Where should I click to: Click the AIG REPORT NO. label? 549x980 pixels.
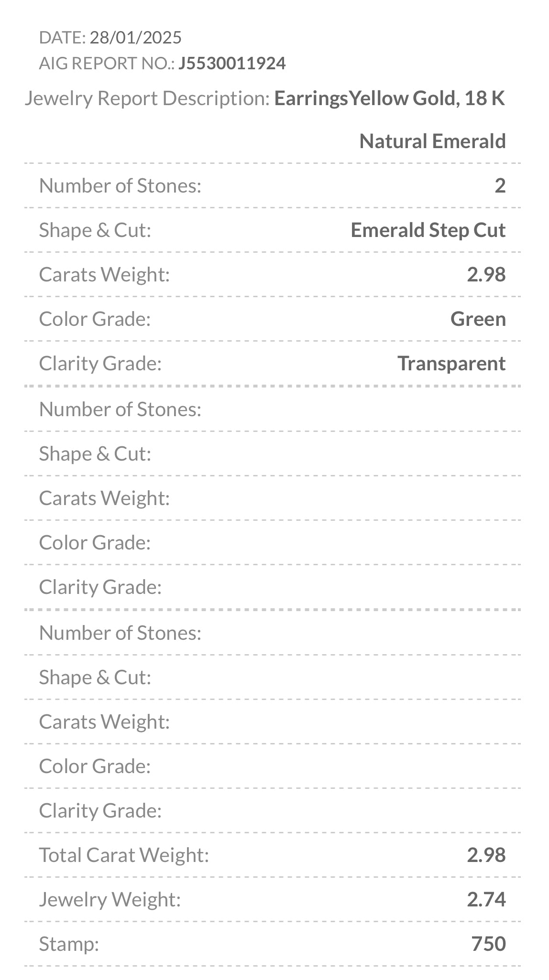(107, 63)
